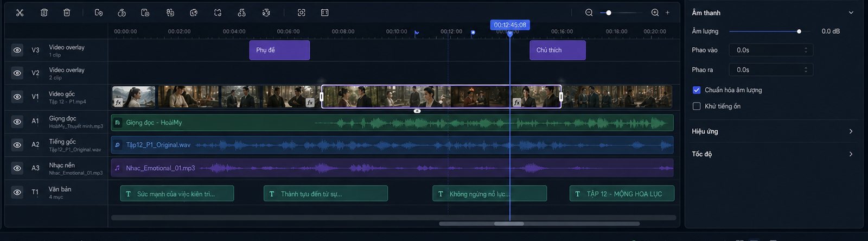This screenshot has height=241, width=868.
Task: Zoom out the timeline with minus magnifier
Action: tap(589, 12)
